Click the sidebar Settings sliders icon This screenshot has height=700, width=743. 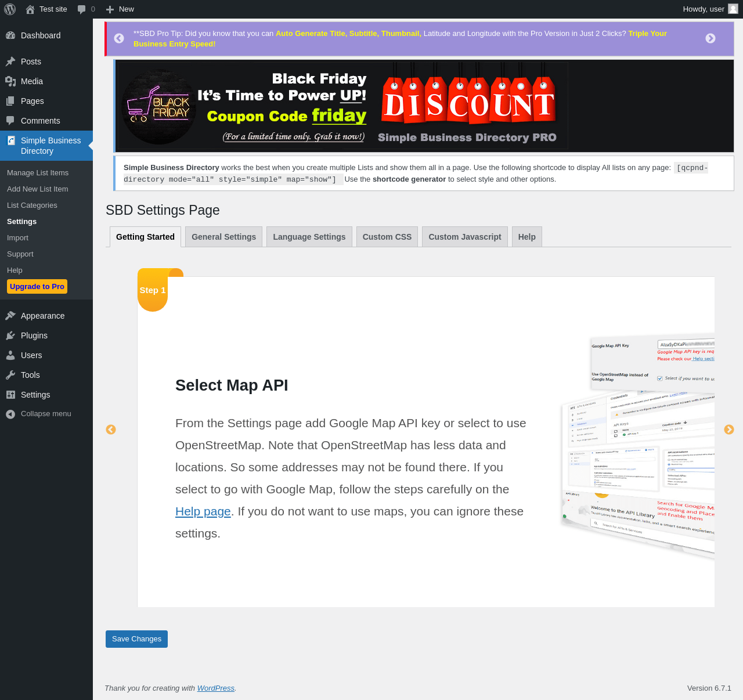10,395
